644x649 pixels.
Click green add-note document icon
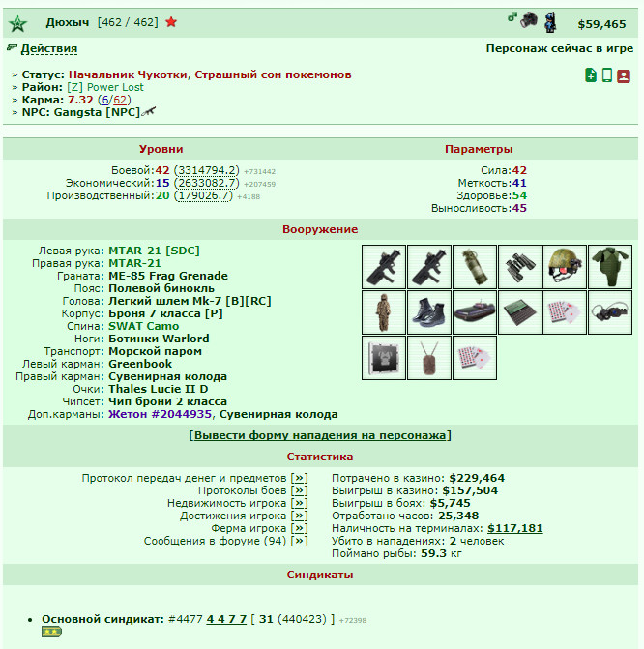(591, 75)
